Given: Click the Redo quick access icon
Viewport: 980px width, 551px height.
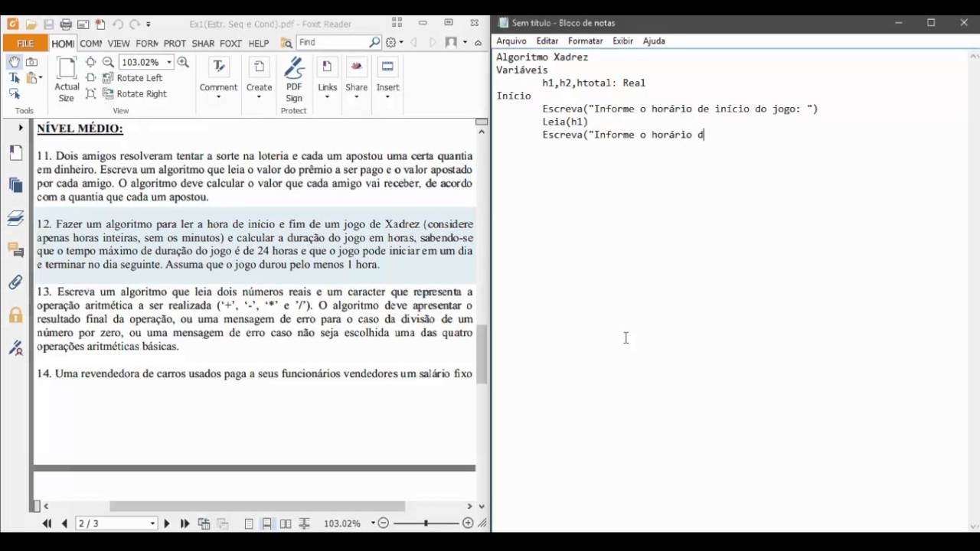Looking at the screenshot, I should (x=135, y=24).
